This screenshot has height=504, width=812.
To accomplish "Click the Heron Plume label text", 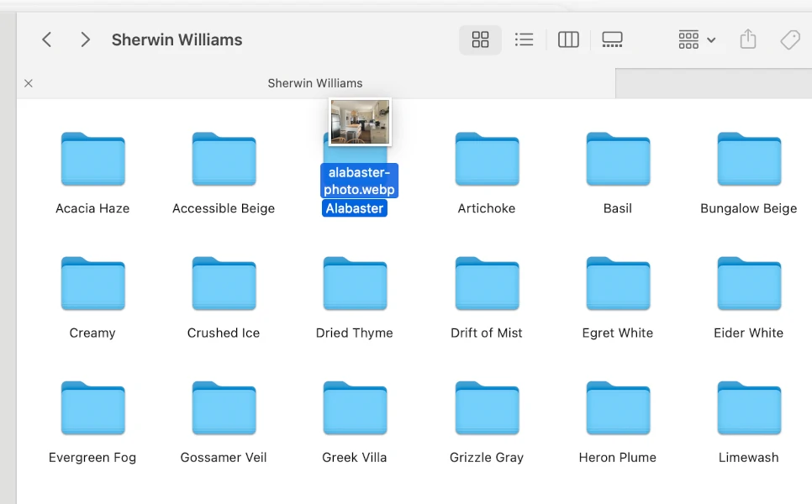I will pos(618,458).
